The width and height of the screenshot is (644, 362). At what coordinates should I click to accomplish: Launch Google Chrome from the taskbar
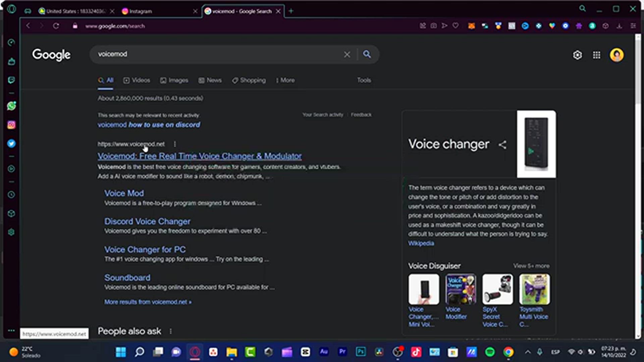click(508, 352)
